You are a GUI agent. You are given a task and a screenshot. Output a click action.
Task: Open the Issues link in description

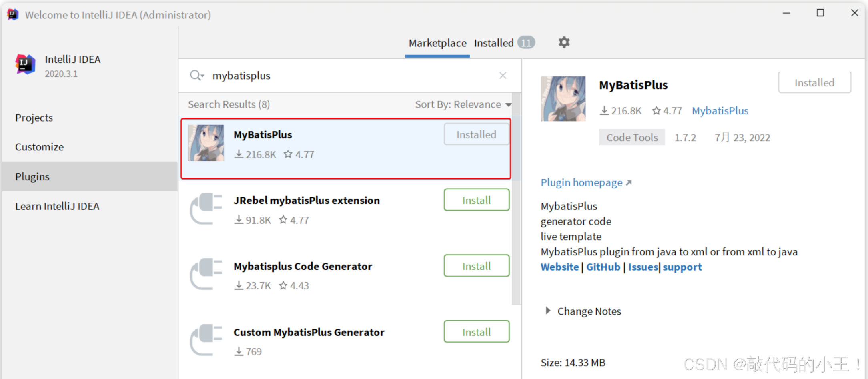[643, 267]
